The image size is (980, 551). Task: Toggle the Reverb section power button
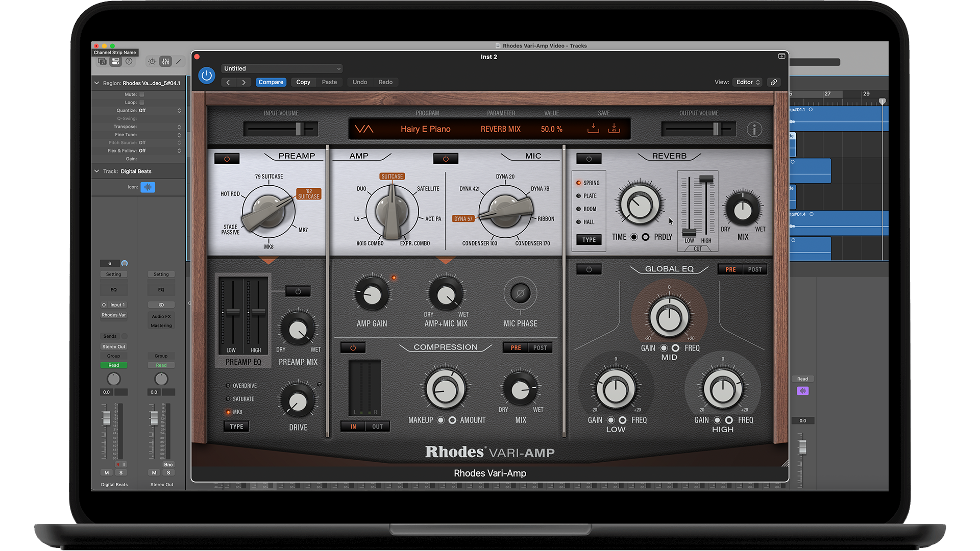coord(589,159)
